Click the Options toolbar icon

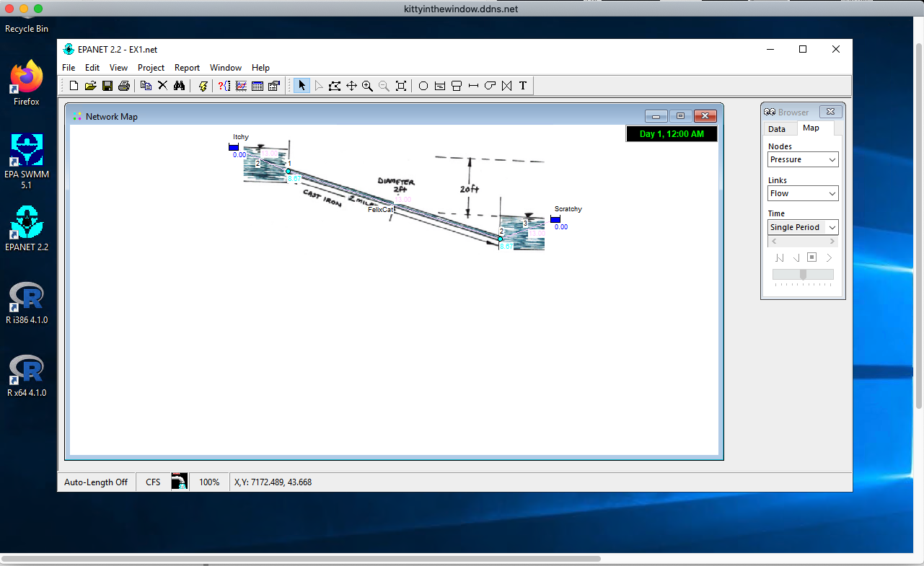[x=274, y=86]
